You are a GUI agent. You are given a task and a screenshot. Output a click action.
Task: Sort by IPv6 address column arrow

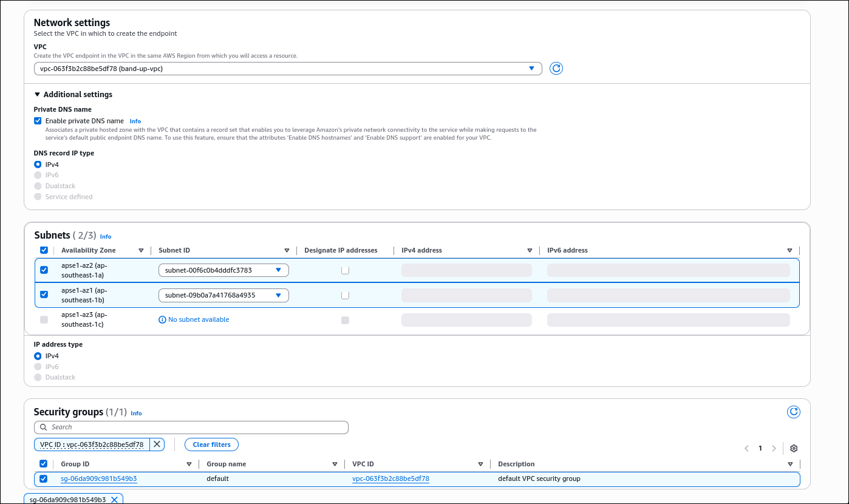pyautogui.click(x=789, y=250)
